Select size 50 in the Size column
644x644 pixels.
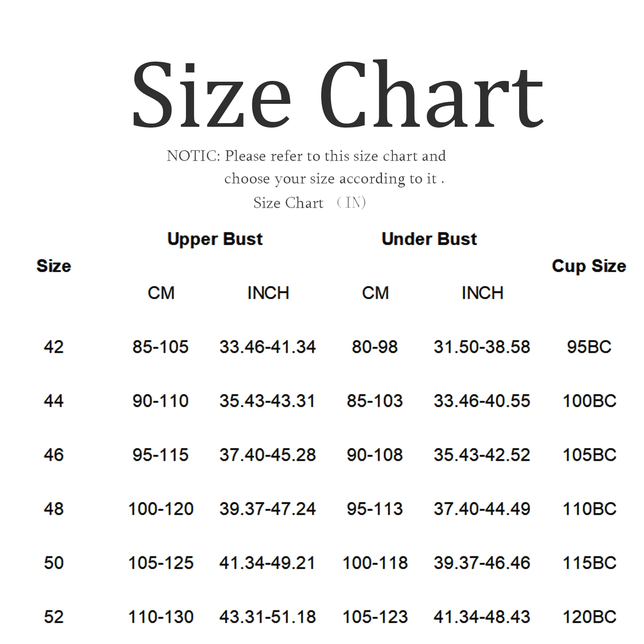click(54, 563)
